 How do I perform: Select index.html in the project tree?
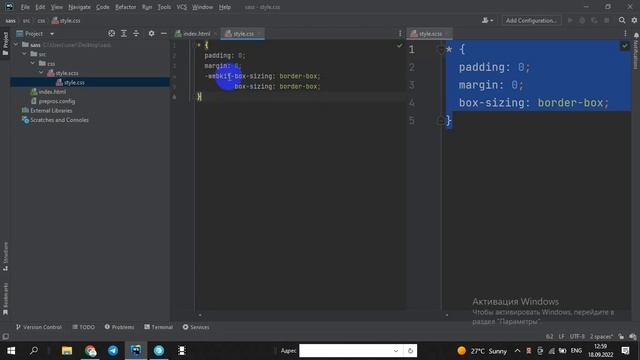[x=52, y=92]
